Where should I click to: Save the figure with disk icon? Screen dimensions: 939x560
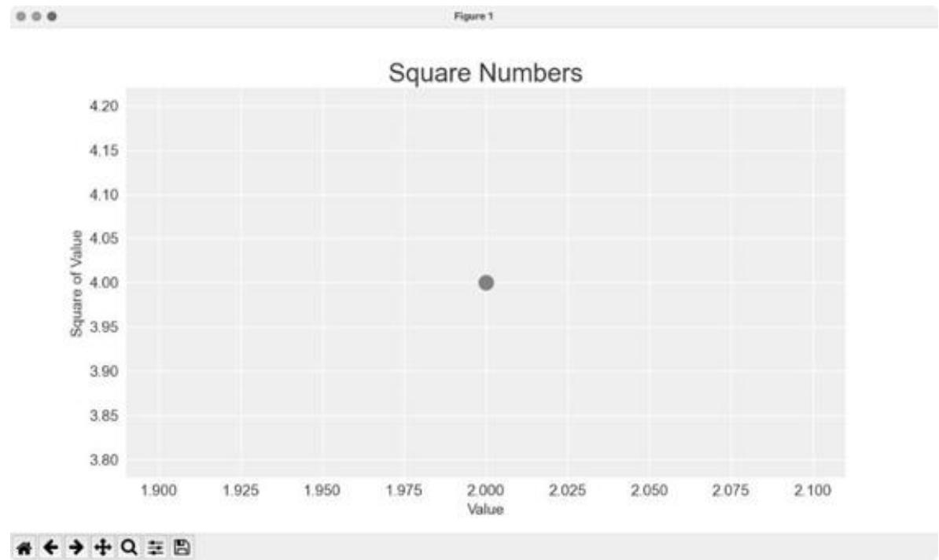coord(182,547)
